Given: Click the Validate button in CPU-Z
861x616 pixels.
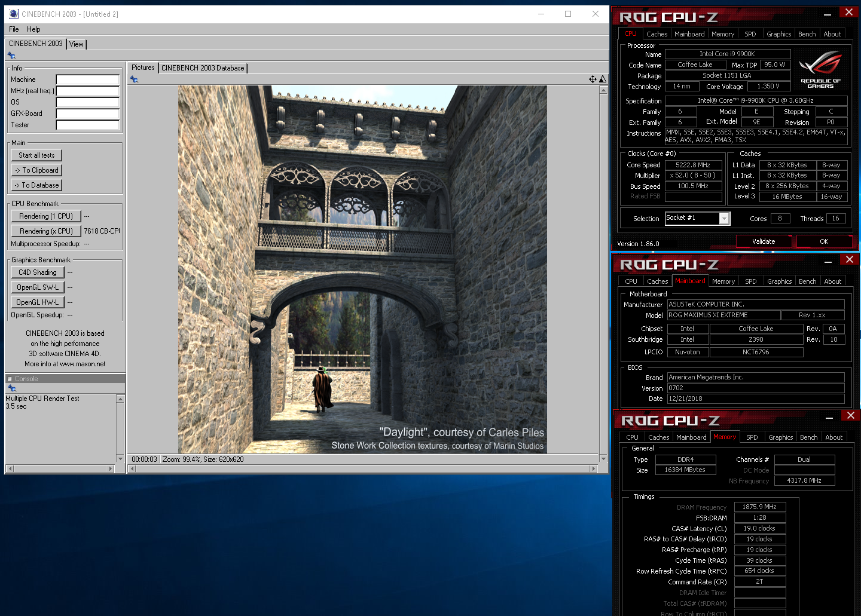Looking at the screenshot, I should click(764, 241).
